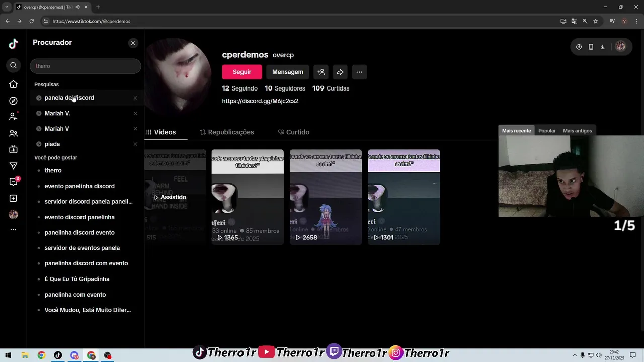The image size is (644, 362).
Task: Close the Procurador search panel
Action: (133, 43)
